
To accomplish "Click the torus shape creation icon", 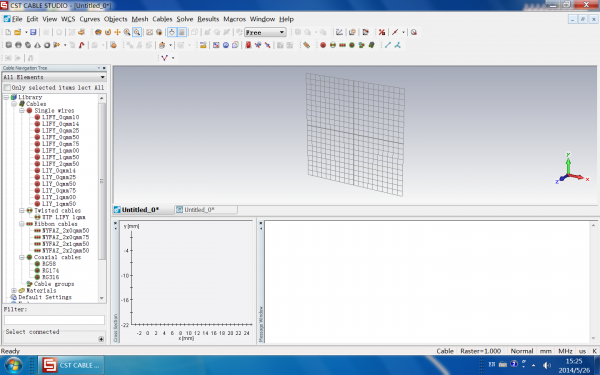I will coord(47,45).
